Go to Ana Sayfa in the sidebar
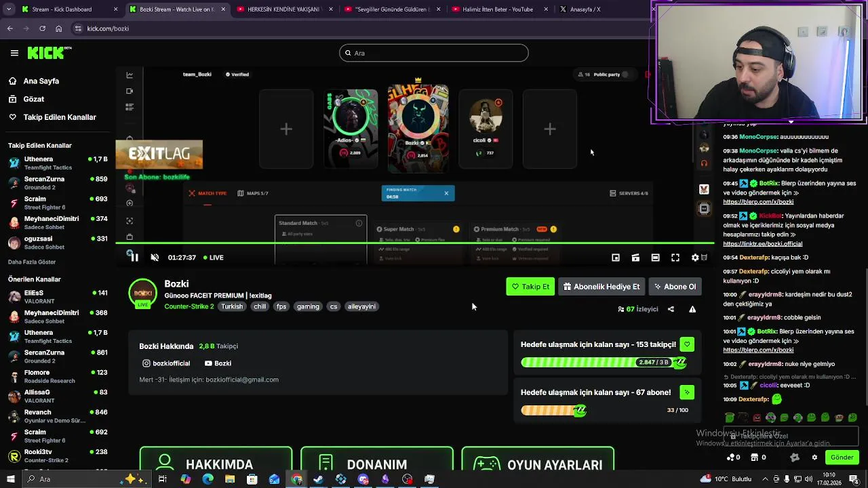Image resolution: width=868 pixels, height=488 pixels. point(41,81)
